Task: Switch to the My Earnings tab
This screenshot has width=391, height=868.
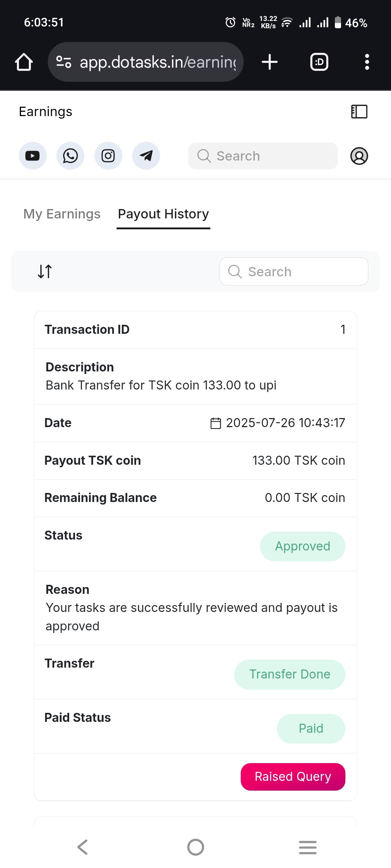Action: 62,214
